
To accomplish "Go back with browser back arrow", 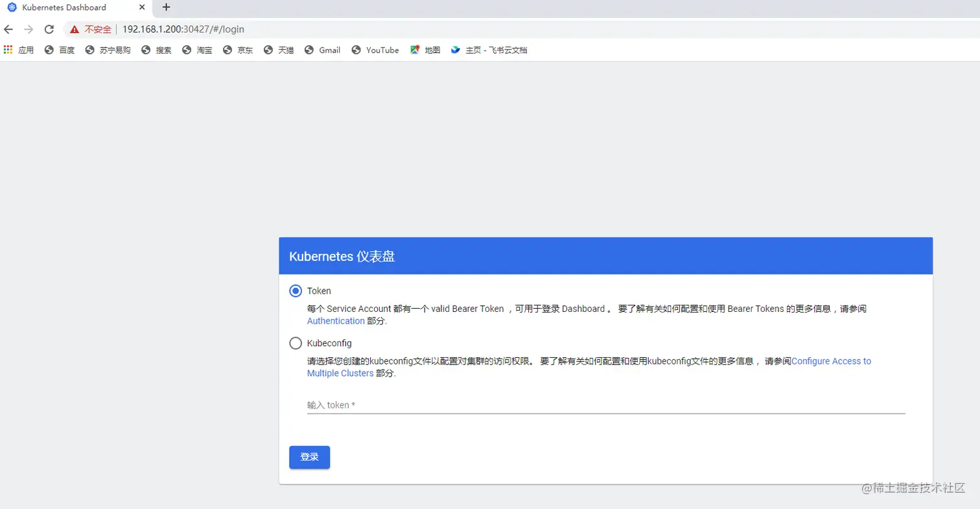I will pyautogui.click(x=8, y=29).
